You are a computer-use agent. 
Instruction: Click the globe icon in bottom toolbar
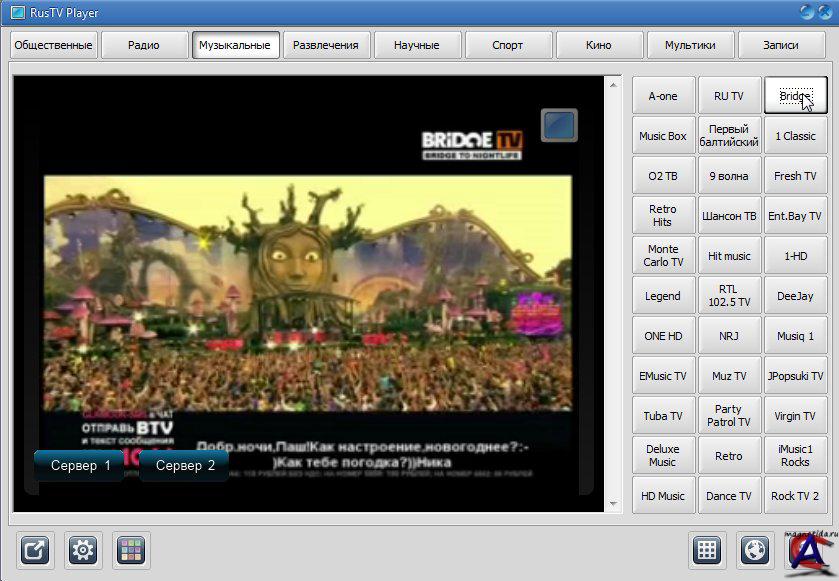(x=756, y=550)
